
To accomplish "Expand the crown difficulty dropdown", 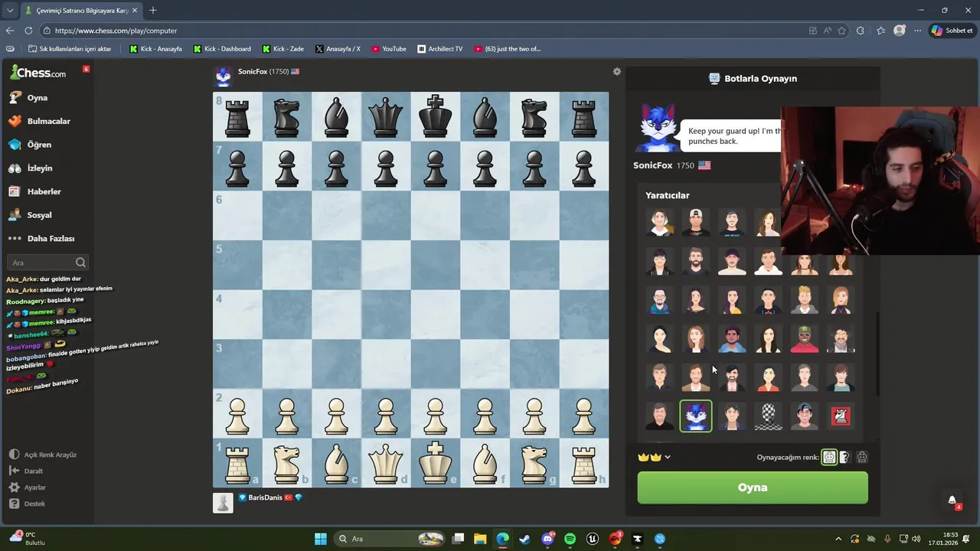I will 655,457.
